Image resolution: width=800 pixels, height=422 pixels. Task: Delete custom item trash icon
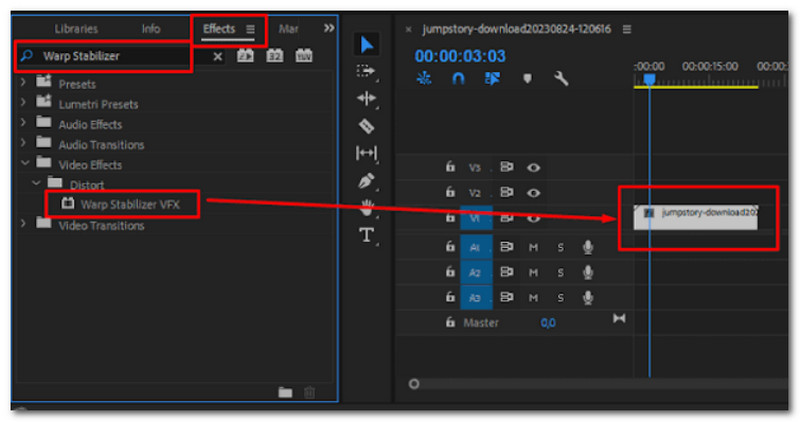tap(309, 392)
